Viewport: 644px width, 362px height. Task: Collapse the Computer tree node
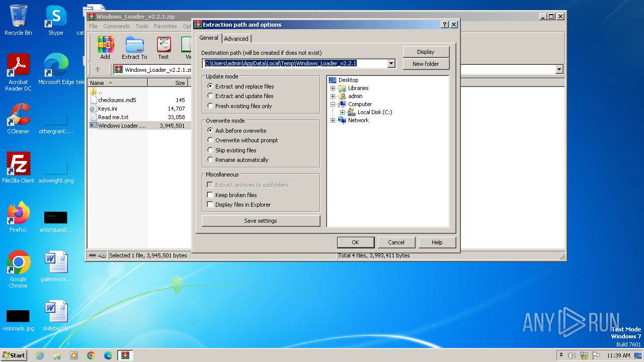(x=333, y=104)
